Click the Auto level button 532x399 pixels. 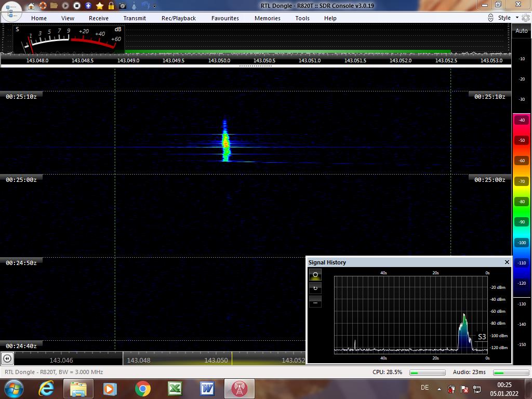point(522,31)
